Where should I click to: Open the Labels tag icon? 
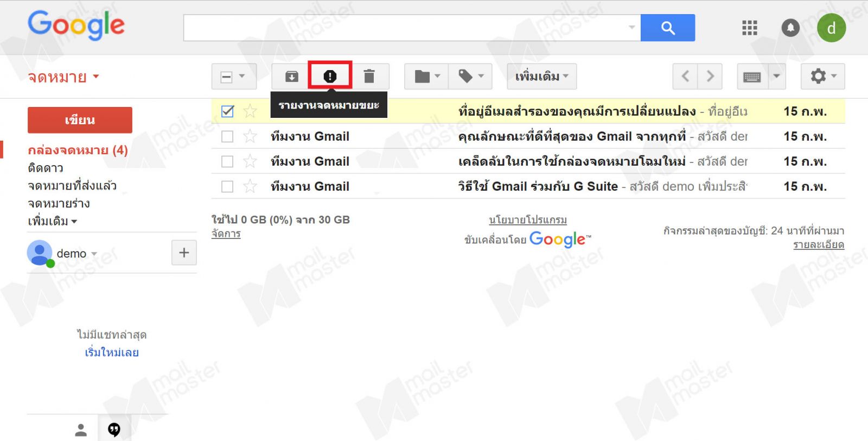coord(470,77)
